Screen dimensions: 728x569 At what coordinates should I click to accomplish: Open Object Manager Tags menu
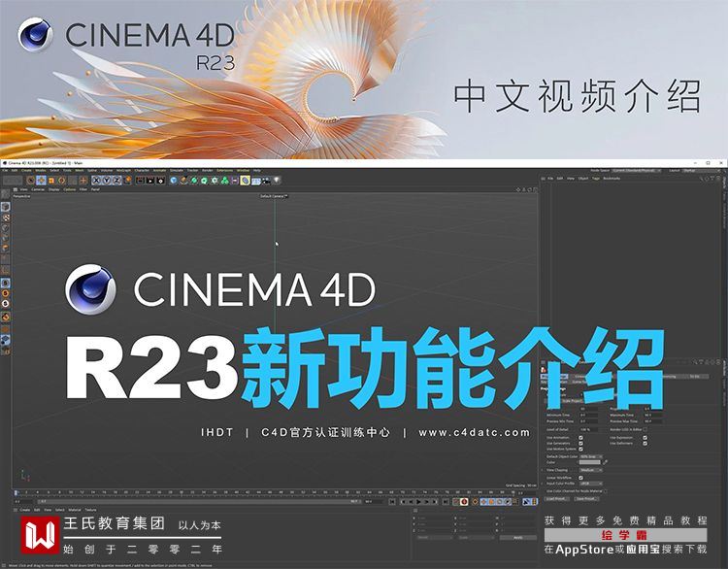pos(596,178)
